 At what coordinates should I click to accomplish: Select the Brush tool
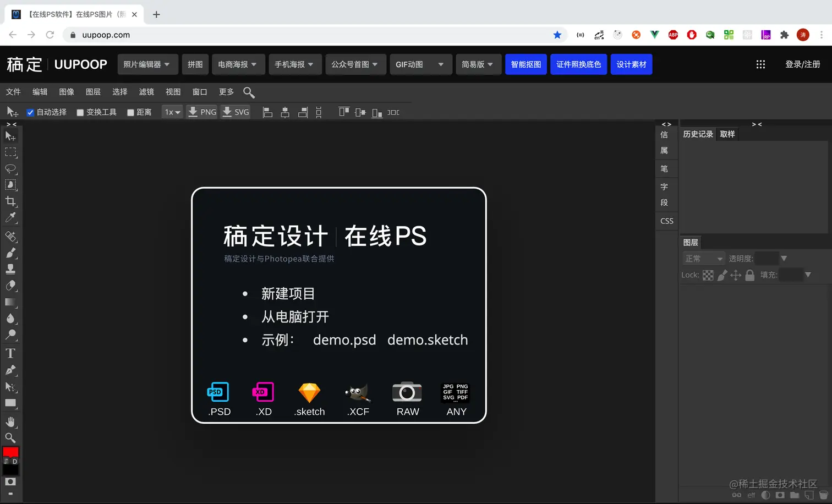tap(10, 253)
